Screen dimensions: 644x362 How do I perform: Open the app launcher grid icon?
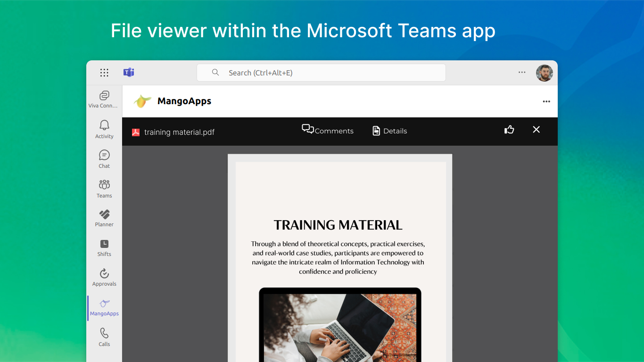tap(104, 73)
